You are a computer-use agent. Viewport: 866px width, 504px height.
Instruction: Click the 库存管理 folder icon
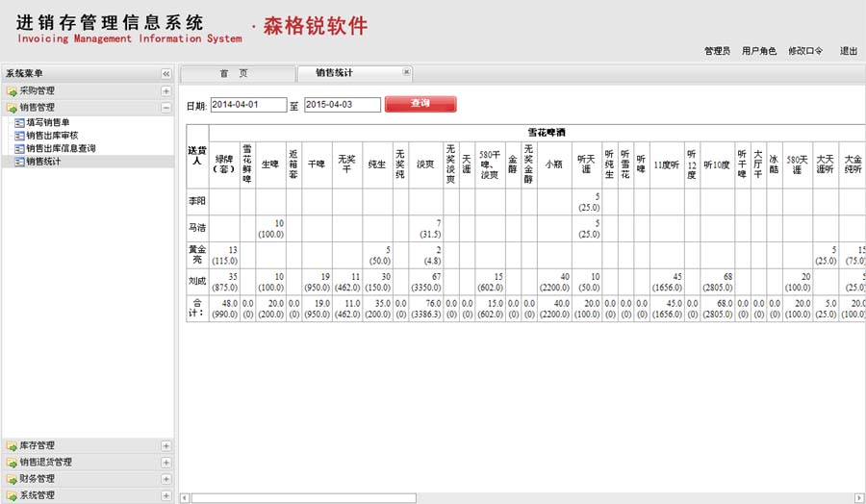[12, 446]
